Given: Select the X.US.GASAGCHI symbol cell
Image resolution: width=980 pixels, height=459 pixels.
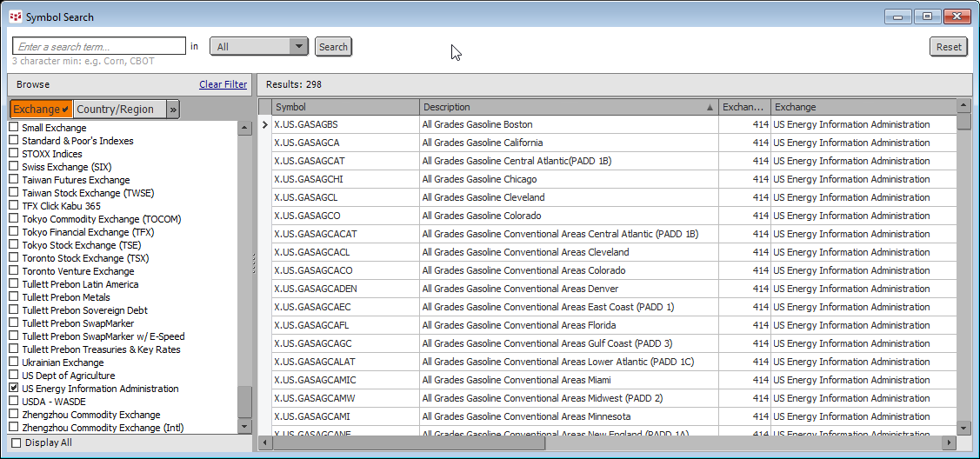Looking at the screenshot, I should (345, 179).
